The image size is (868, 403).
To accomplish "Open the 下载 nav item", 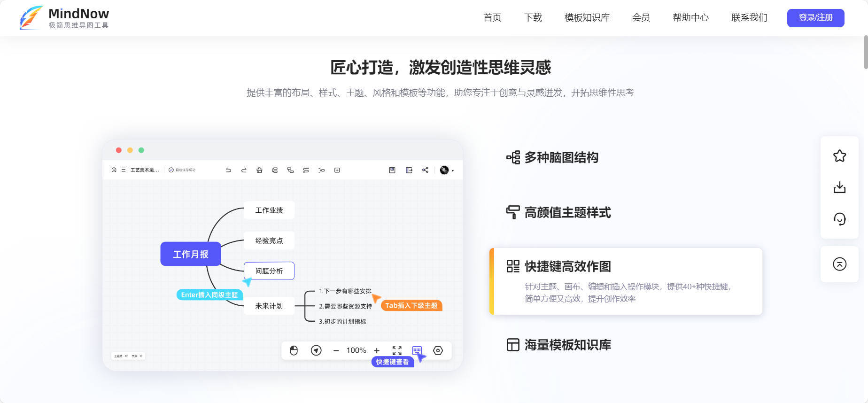I will 533,18.
